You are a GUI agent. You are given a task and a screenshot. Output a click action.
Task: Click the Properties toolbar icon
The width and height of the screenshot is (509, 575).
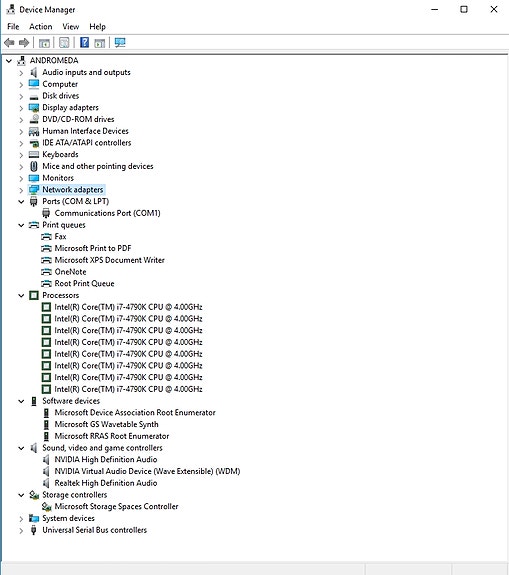[64, 43]
